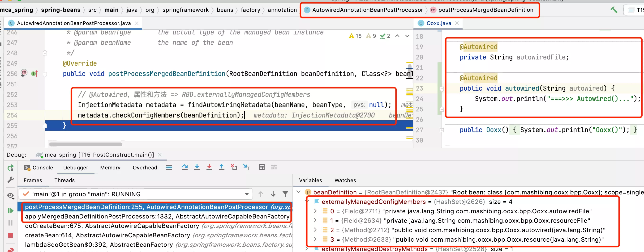Click the Rerun debug session icon
644x252 pixels.
point(10,168)
